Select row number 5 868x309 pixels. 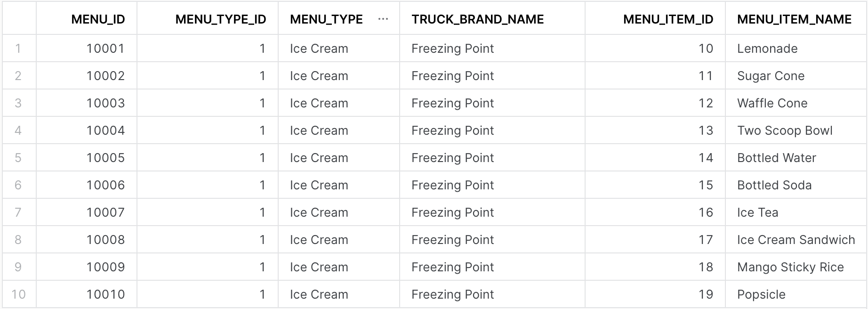[x=18, y=158]
